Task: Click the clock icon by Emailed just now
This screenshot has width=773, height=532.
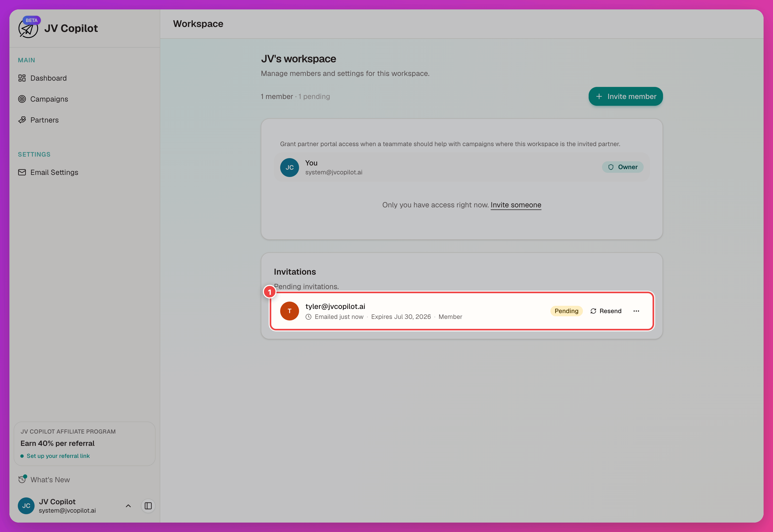Action: tap(309, 317)
